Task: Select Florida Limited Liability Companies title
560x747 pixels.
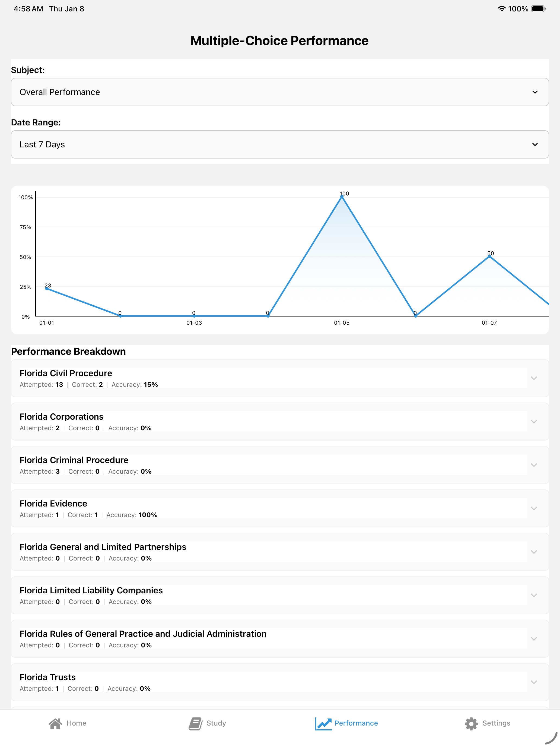Action: tap(91, 590)
